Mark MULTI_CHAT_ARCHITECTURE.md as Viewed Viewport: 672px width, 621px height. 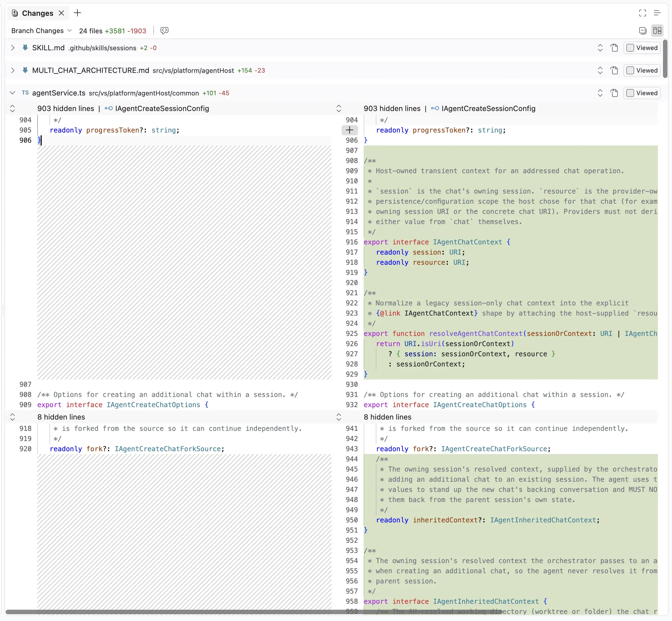pos(642,70)
